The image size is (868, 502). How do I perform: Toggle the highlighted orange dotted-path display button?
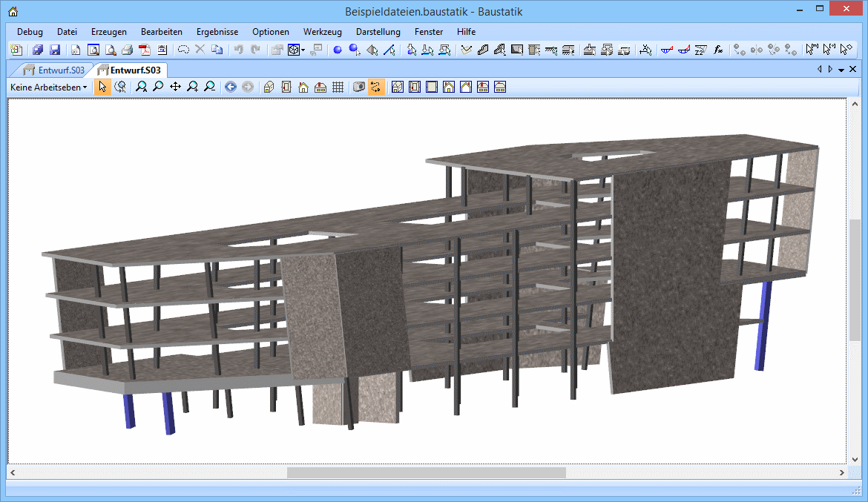coord(376,87)
